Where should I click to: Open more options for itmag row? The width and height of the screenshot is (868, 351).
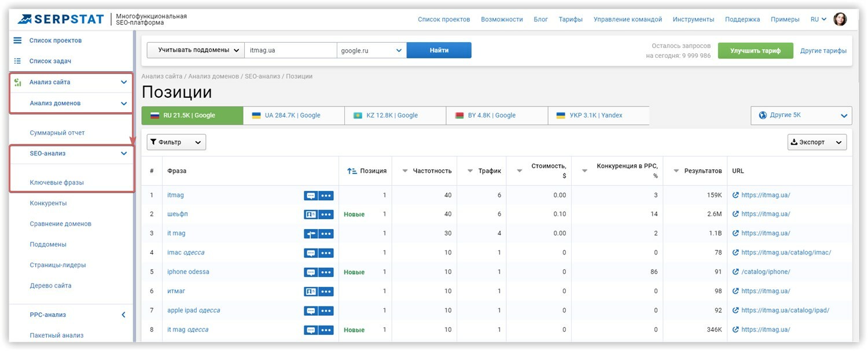point(326,195)
